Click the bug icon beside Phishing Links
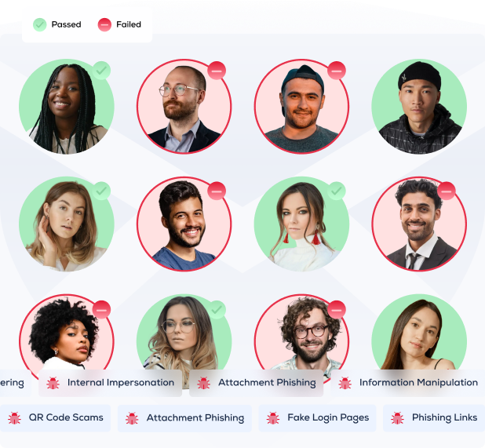Viewport: 485px width, 448px height. [x=397, y=418]
